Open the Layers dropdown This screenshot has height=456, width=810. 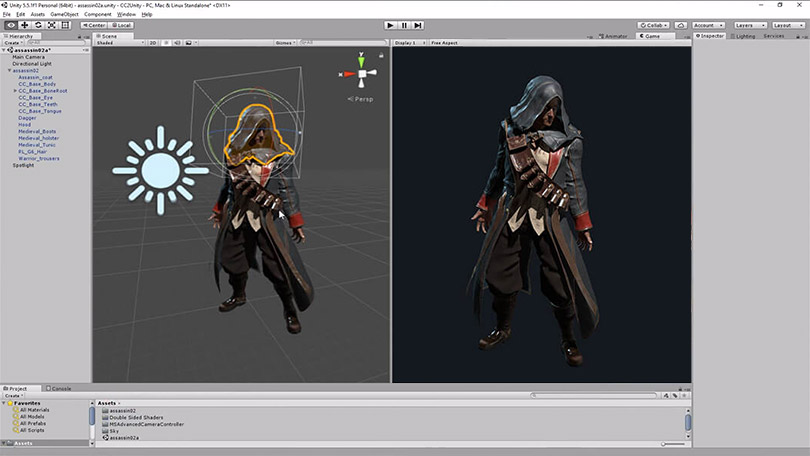750,25
